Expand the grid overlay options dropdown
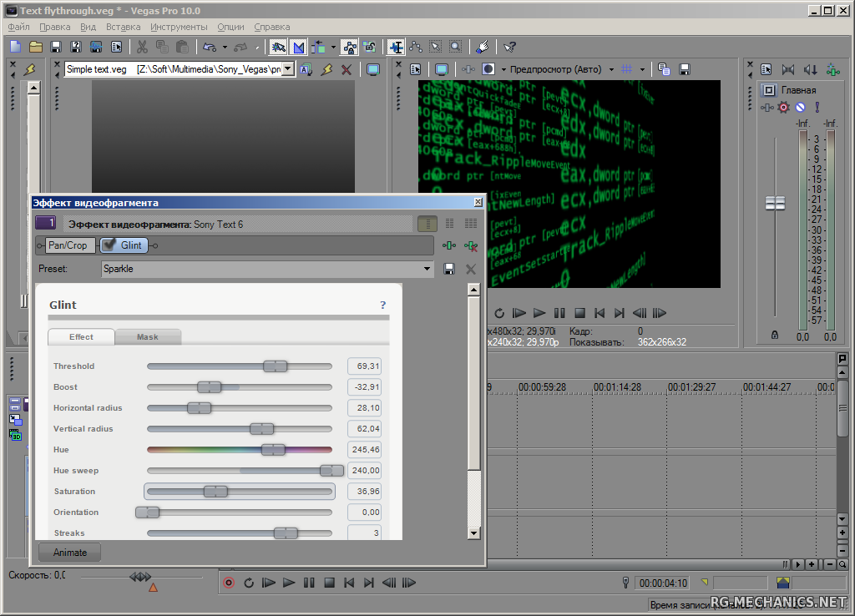855x616 pixels. tap(642, 69)
